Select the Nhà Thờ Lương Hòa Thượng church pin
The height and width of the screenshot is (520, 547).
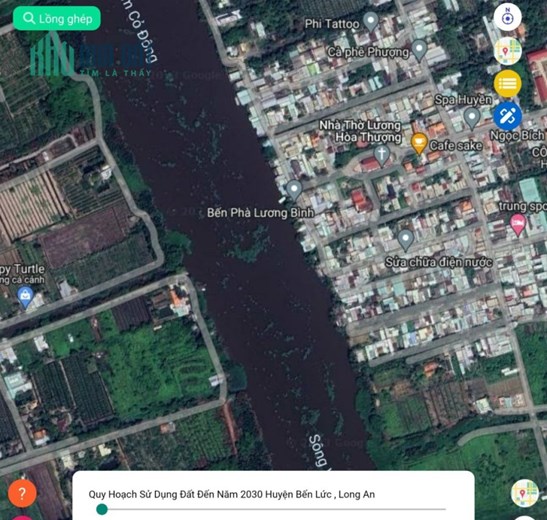(x=381, y=155)
